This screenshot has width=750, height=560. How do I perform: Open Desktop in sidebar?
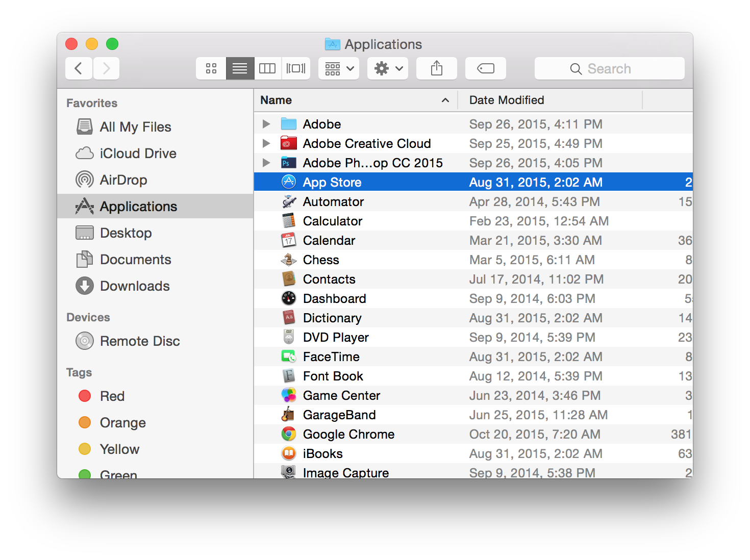click(x=155, y=233)
